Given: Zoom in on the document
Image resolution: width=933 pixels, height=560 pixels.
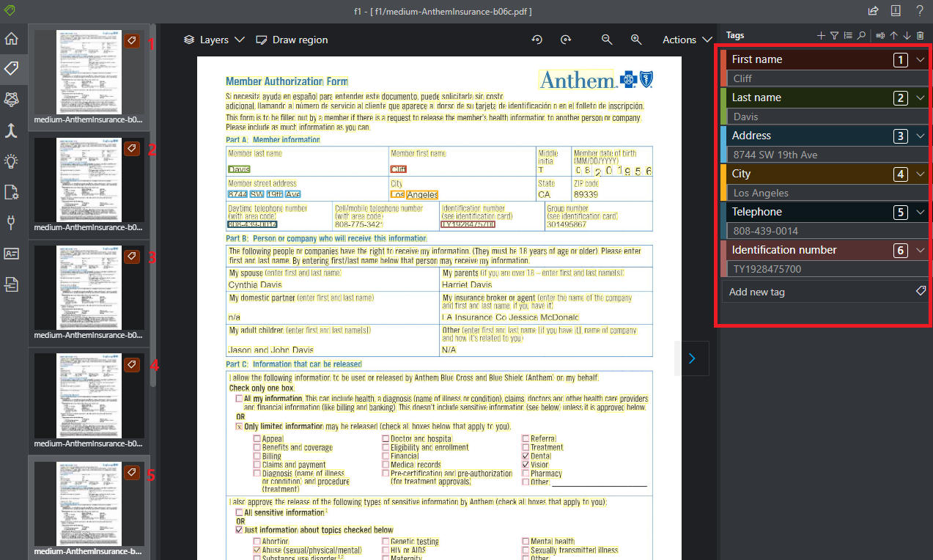Looking at the screenshot, I should [636, 40].
